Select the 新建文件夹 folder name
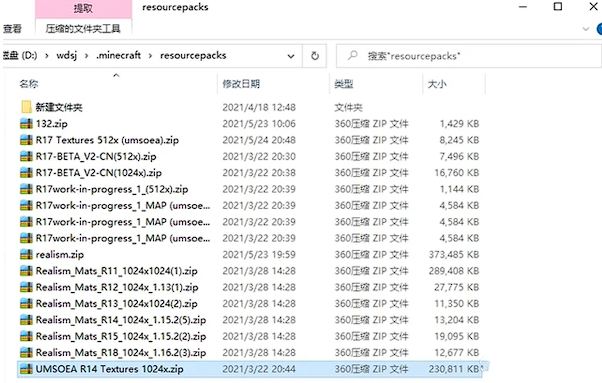This screenshot has height=383, width=602. 59,107
